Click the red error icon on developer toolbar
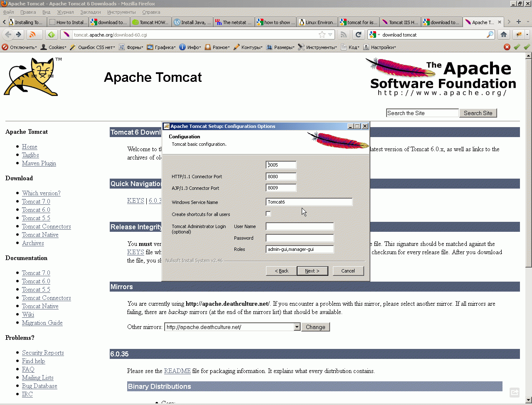The image size is (532, 405). coord(507,47)
